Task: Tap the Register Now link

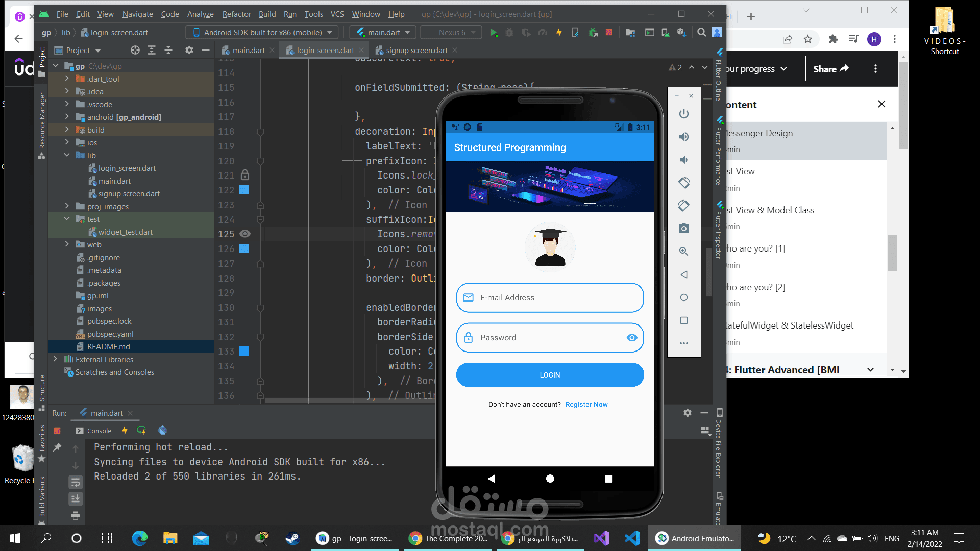Action: 586,404
